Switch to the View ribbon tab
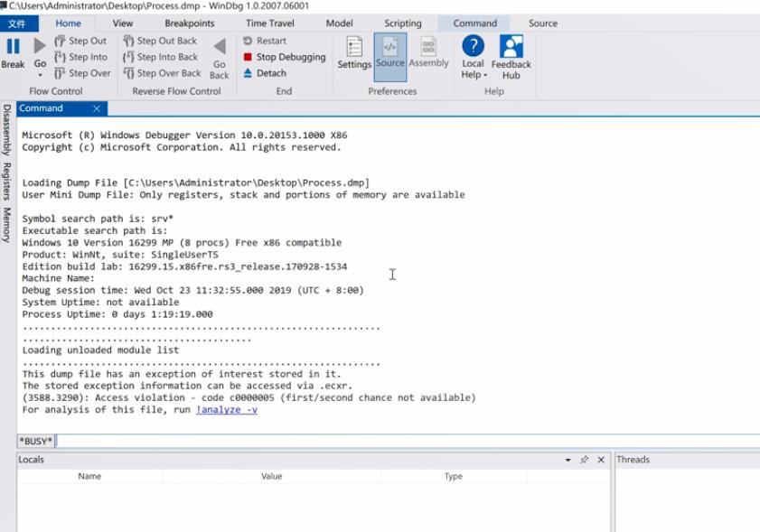 (123, 23)
